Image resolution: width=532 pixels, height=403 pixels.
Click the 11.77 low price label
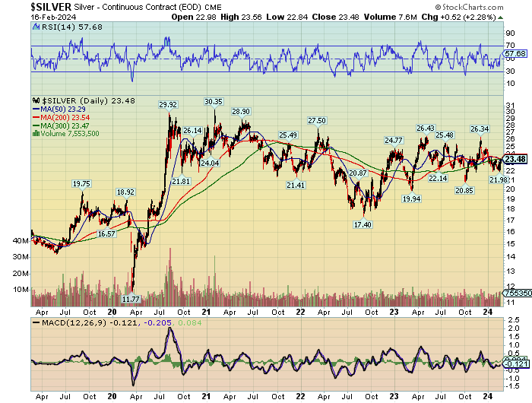click(x=132, y=299)
